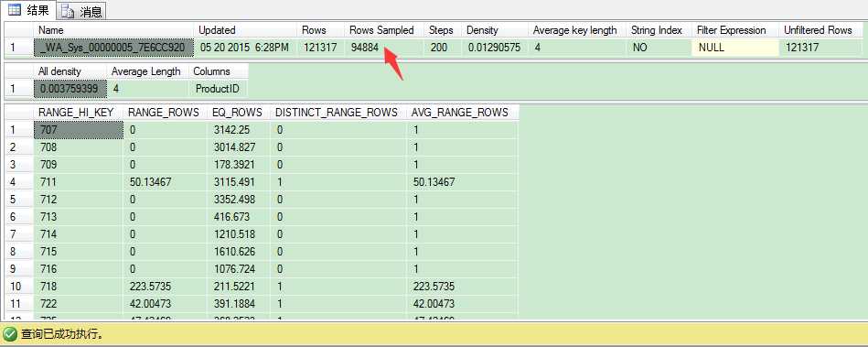Click the 查询已成功执行 status message

[62, 334]
